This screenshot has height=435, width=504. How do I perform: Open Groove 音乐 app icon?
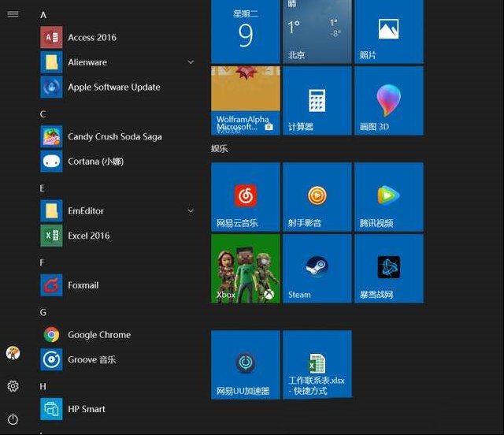pos(51,359)
